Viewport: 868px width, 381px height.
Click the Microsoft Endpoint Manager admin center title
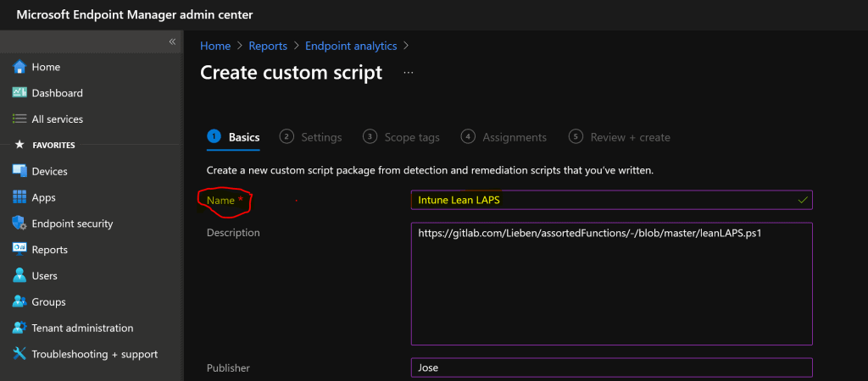tap(135, 15)
